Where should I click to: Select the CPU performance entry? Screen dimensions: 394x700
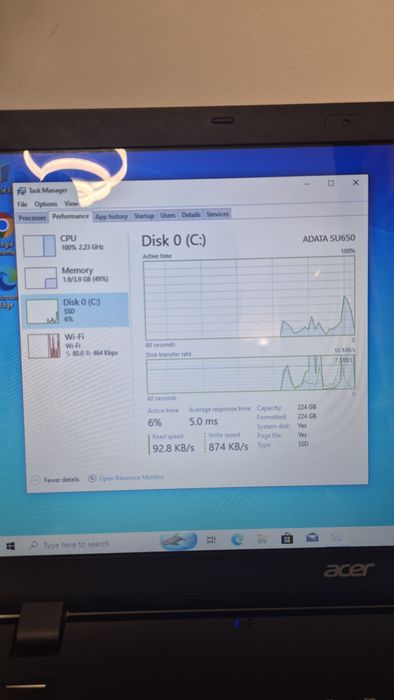click(x=75, y=246)
